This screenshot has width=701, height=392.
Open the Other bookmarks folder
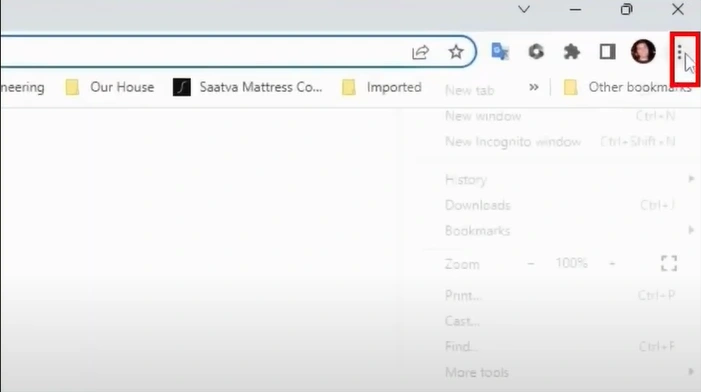628,87
